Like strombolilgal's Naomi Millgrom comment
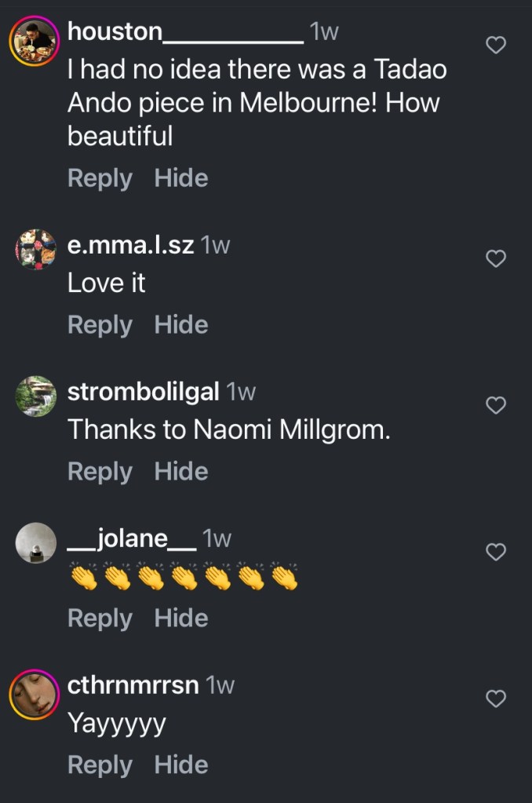 click(496, 405)
